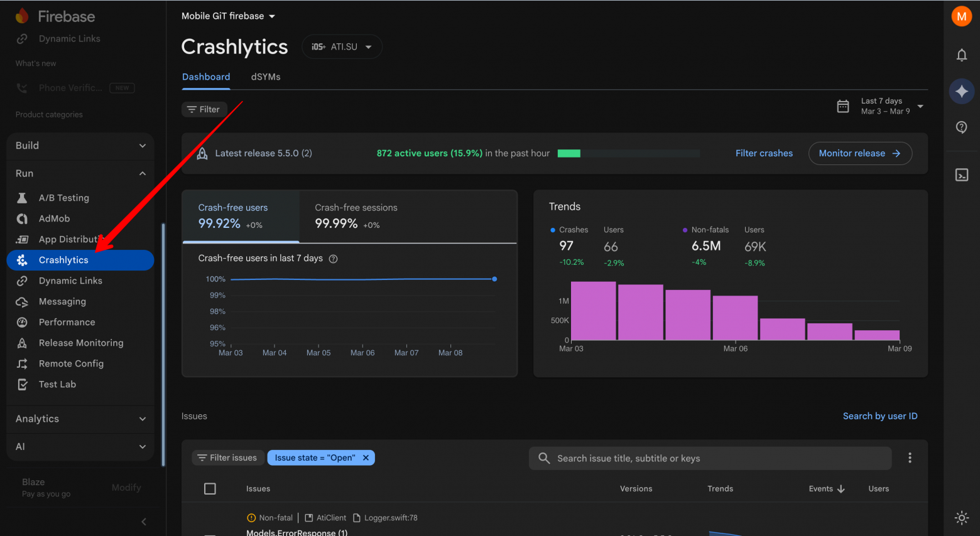Open the overflow menu beside issue search
Viewport: 980px width, 536px height.
(x=909, y=458)
